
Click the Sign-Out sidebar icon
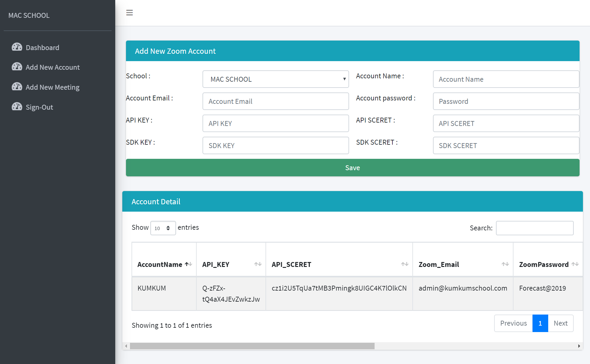[x=17, y=107]
